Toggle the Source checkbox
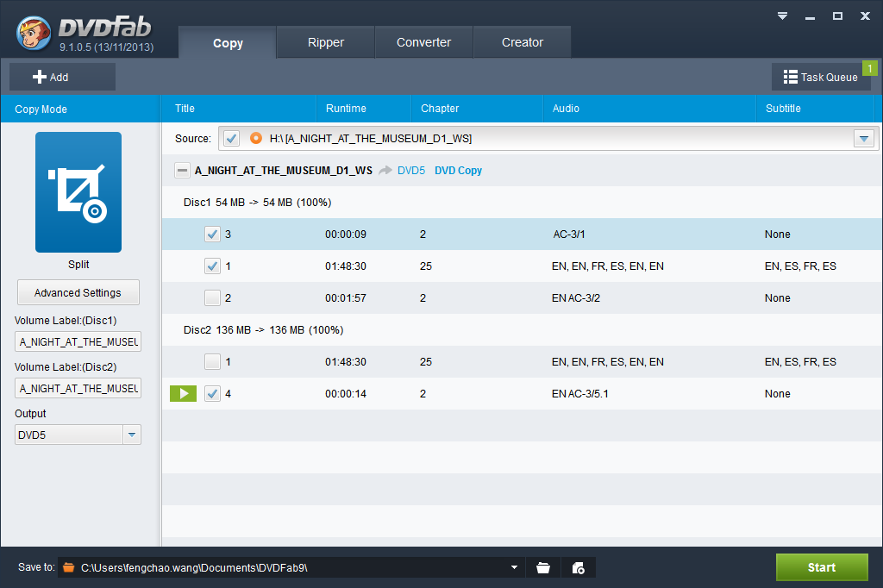 [231, 138]
